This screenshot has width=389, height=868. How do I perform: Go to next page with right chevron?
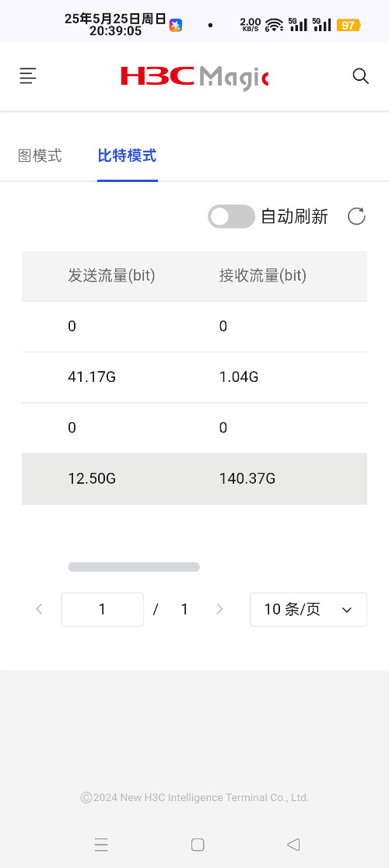pyautogui.click(x=219, y=610)
